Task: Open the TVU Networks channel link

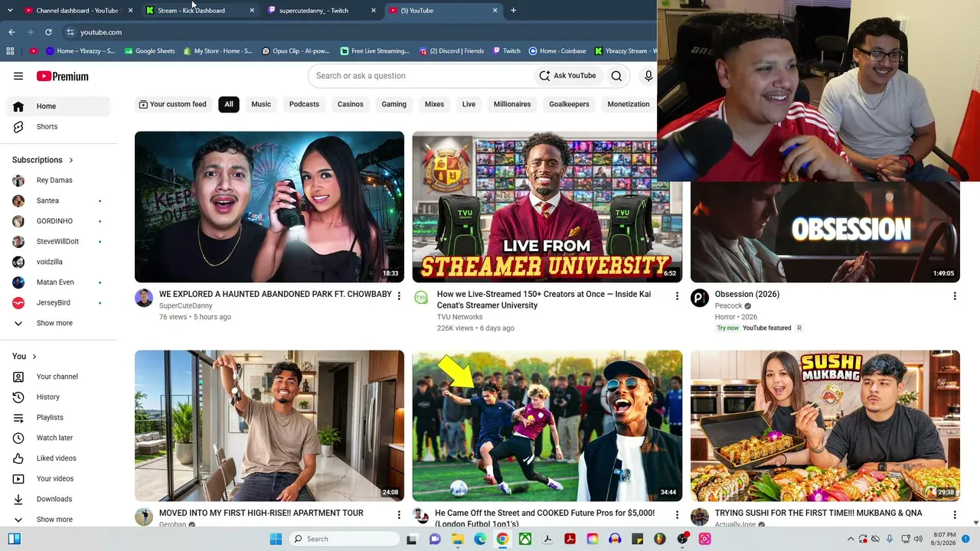Action: [x=459, y=317]
